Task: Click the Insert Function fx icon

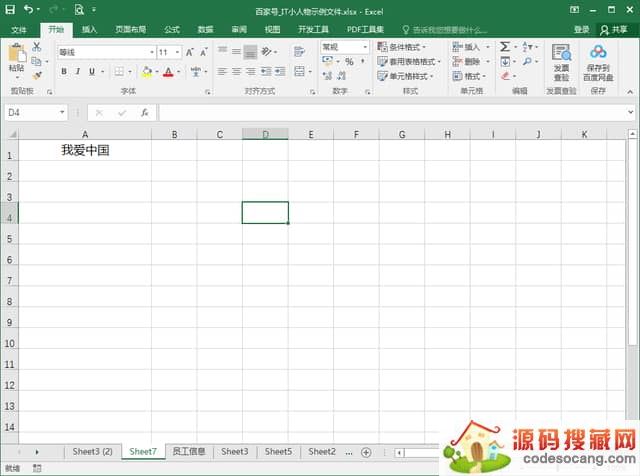Action: (144, 113)
